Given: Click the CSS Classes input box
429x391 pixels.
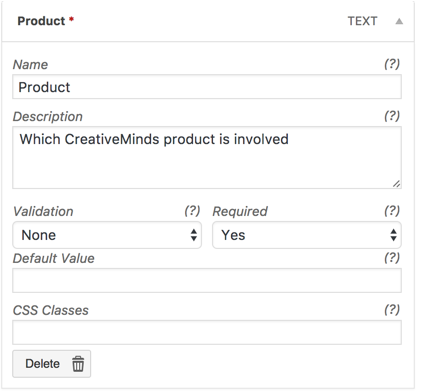Looking at the screenshot, I should (207, 333).
